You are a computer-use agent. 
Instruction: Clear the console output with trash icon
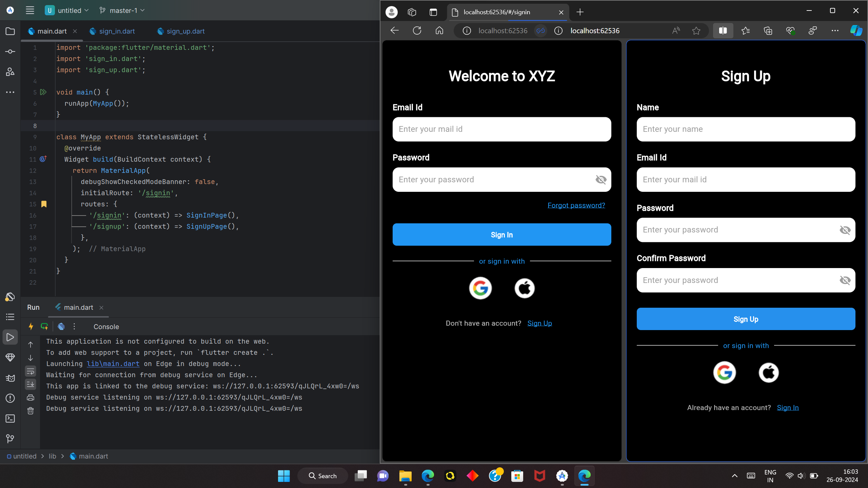click(30, 411)
